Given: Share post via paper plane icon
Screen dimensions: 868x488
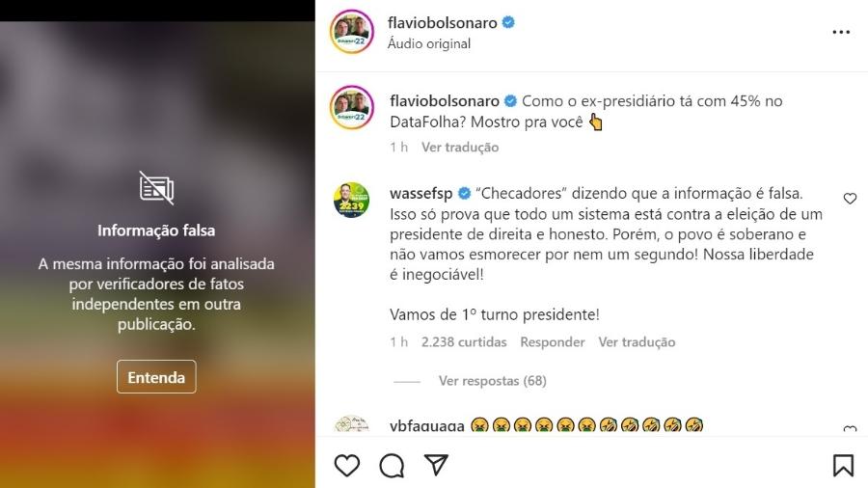Looking at the screenshot, I should (x=436, y=465).
